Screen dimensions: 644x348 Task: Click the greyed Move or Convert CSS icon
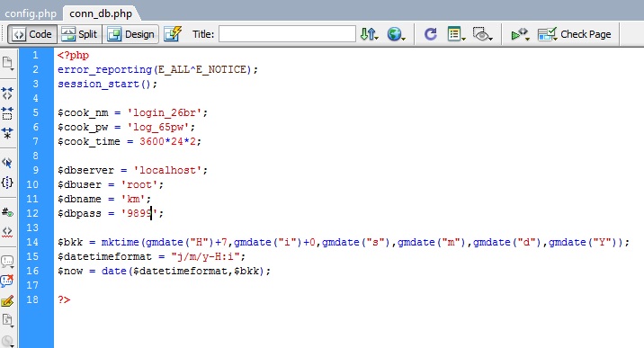click(7, 341)
